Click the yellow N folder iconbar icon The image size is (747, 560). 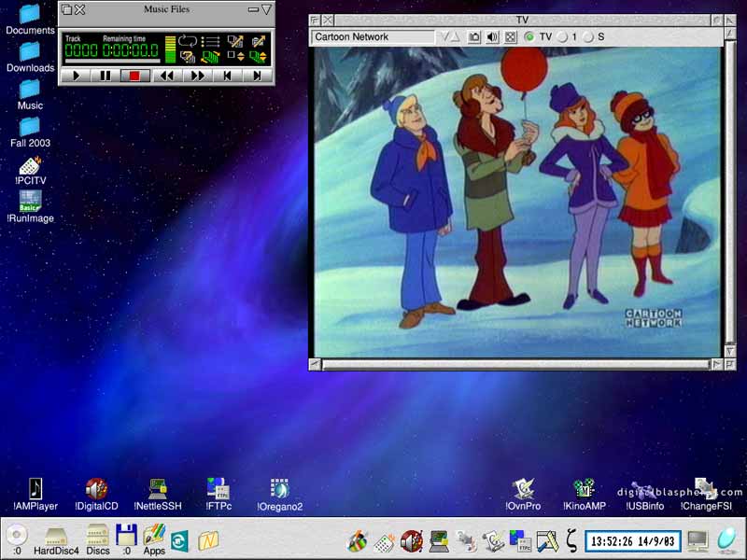point(208,541)
